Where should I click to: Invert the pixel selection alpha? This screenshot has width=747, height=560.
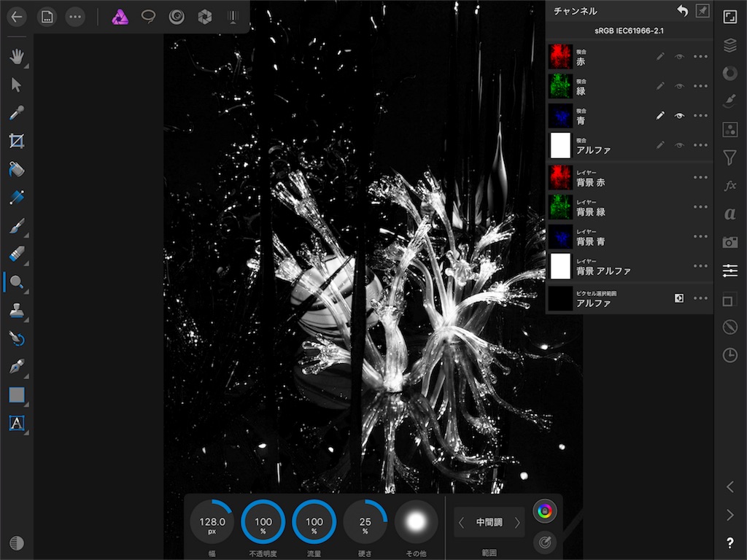[x=679, y=298]
